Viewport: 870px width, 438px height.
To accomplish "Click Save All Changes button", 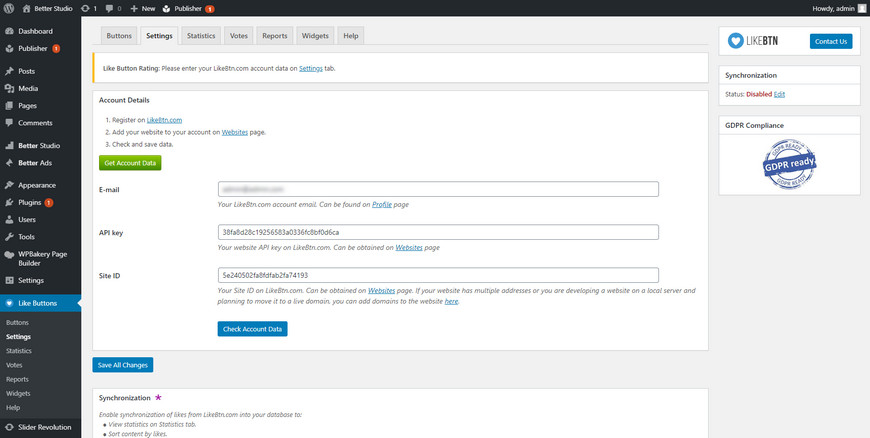I will (x=123, y=365).
